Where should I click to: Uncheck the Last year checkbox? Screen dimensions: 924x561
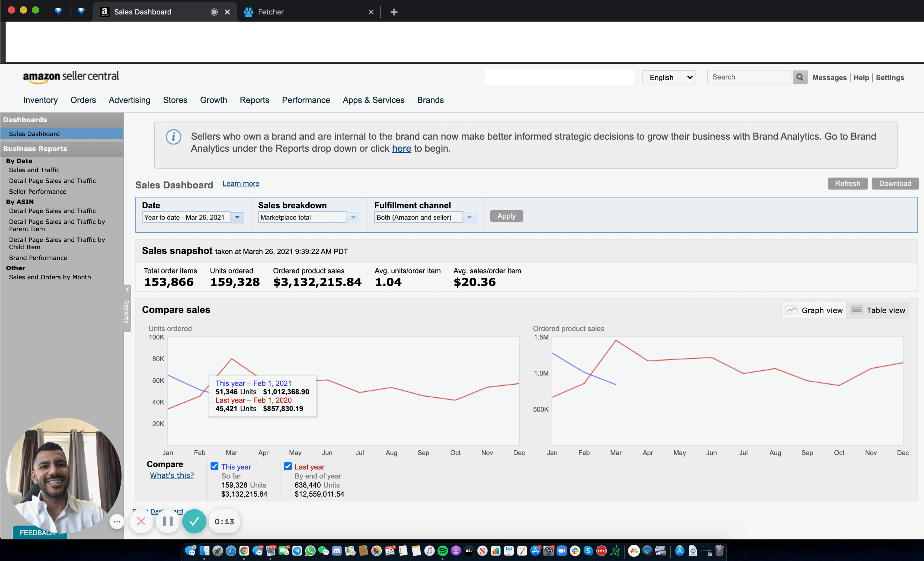[x=288, y=466]
